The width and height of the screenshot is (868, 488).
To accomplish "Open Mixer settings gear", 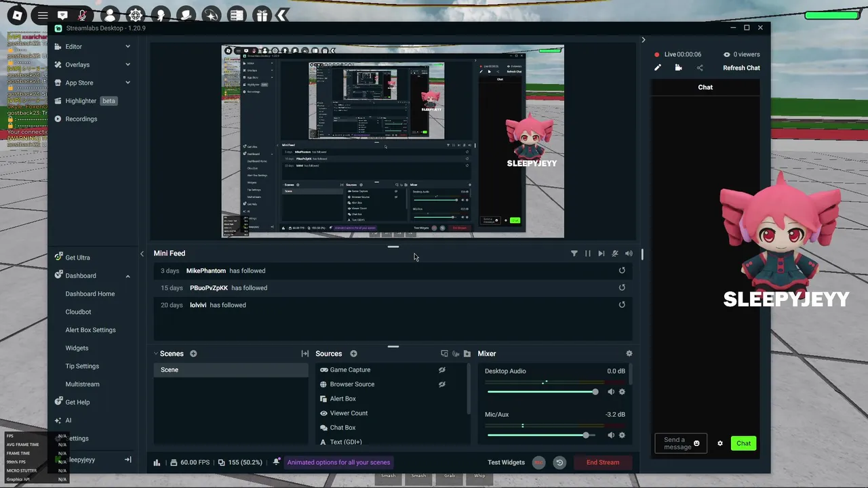I will [629, 354].
